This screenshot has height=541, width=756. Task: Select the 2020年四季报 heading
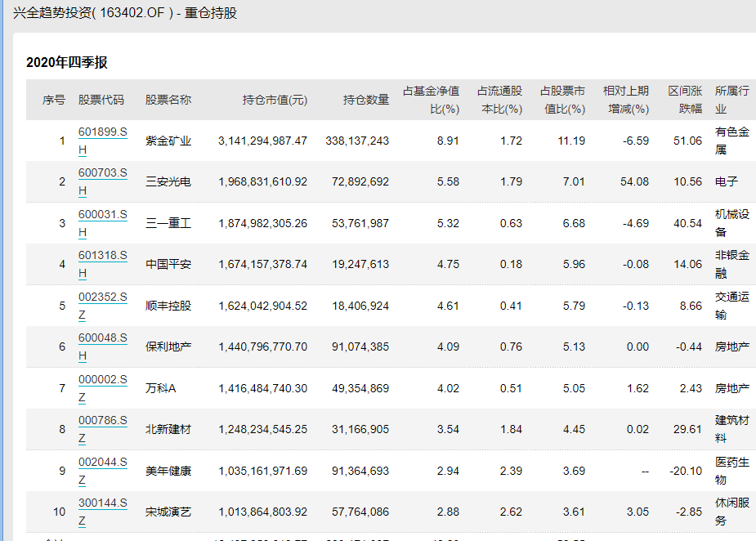click(66, 62)
